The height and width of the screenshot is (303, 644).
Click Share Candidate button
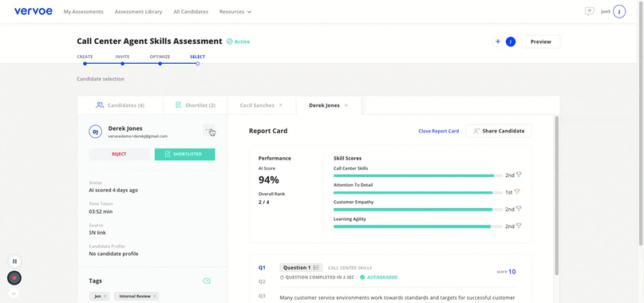pos(499,131)
